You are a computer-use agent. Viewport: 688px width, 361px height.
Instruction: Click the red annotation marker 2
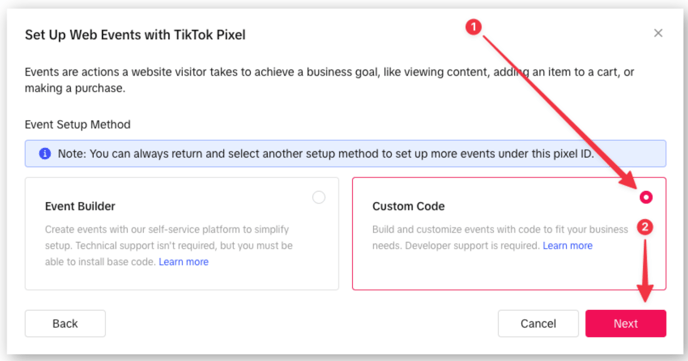pos(645,227)
